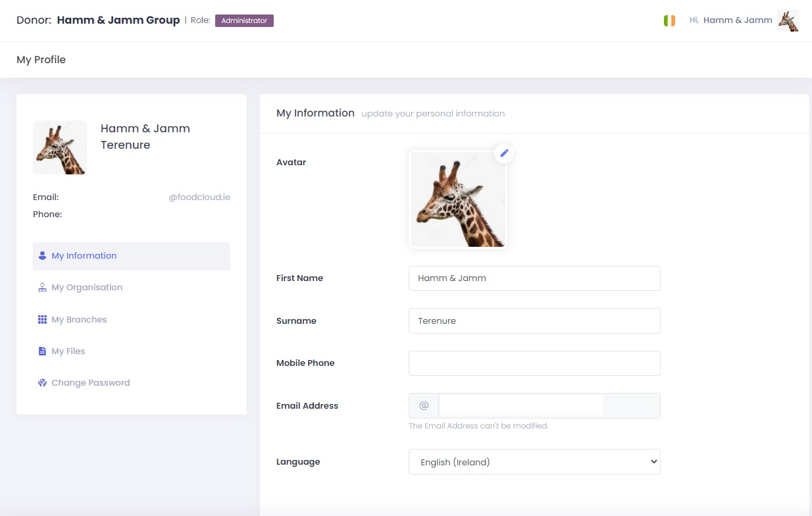
Task: Click the organisation chart icon in sidebar
Action: point(42,288)
